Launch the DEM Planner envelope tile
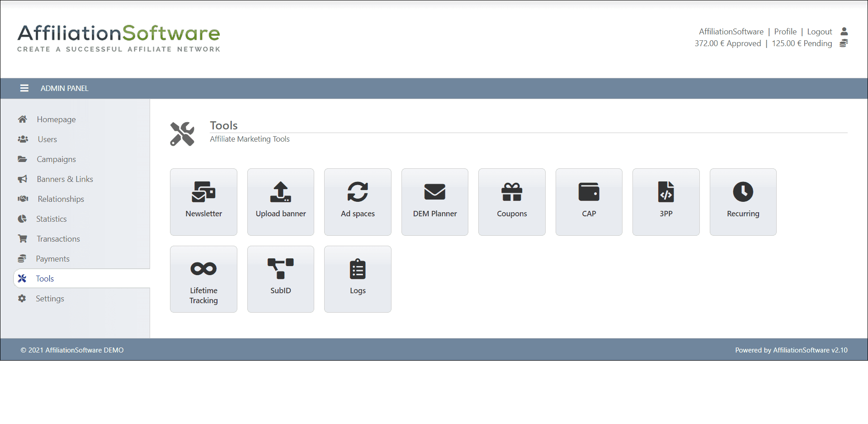Image resolution: width=868 pixels, height=424 pixels. point(434,202)
